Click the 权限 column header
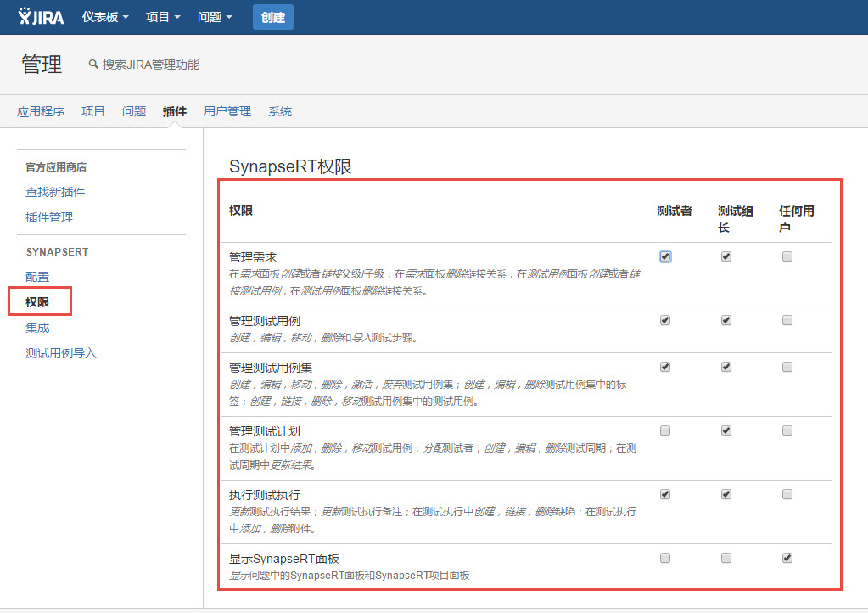 click(x=241, y=211)
